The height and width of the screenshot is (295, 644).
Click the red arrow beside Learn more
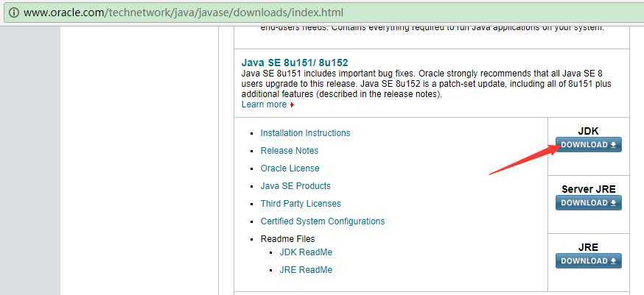point(292,105)
